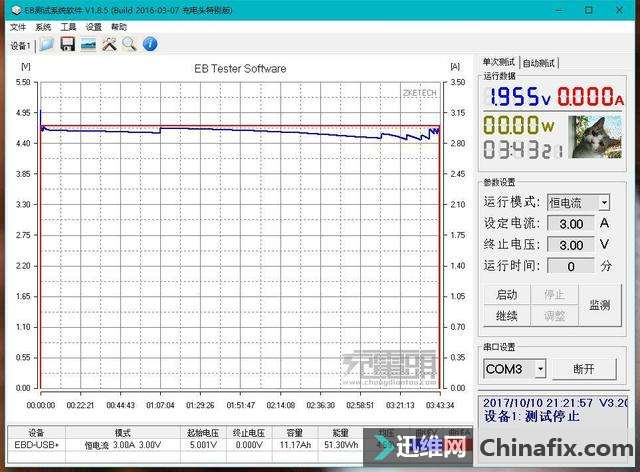Viewport: 640px width, 472px height.
Task: Focus the 运行时间 input field
Action: point(571,266)
